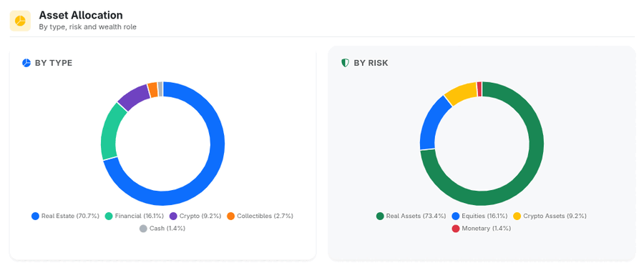The width and height of the screenshot is (644, 263).
Task: Toggle the Equities (16.1%) legend entry
Action: tap(479, 216)
